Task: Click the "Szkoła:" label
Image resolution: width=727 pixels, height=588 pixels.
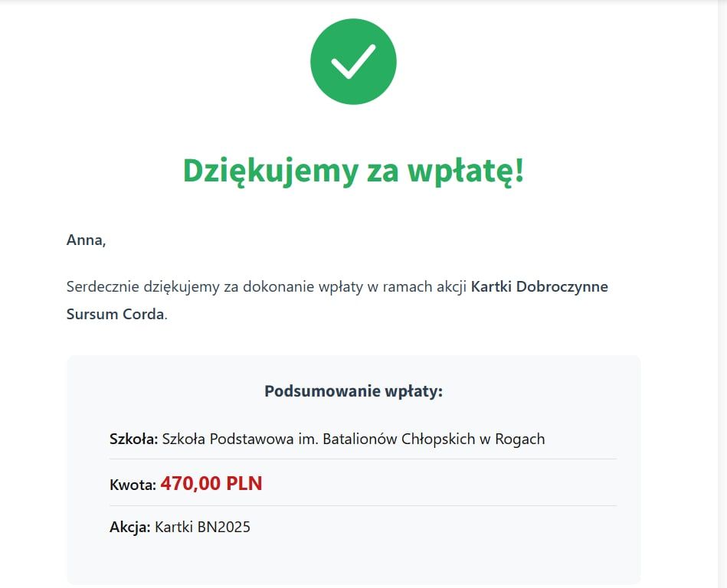Action: 133,439
